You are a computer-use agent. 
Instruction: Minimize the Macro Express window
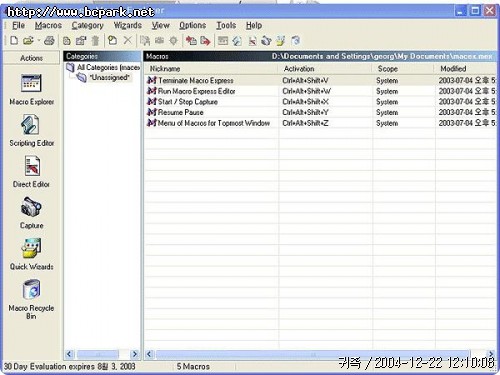pyautogui.click(x=461, y=11)
